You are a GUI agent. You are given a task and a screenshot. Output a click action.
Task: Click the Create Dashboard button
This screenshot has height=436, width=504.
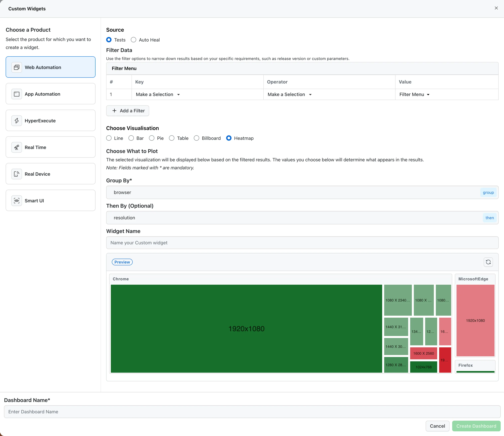[476, 426]
